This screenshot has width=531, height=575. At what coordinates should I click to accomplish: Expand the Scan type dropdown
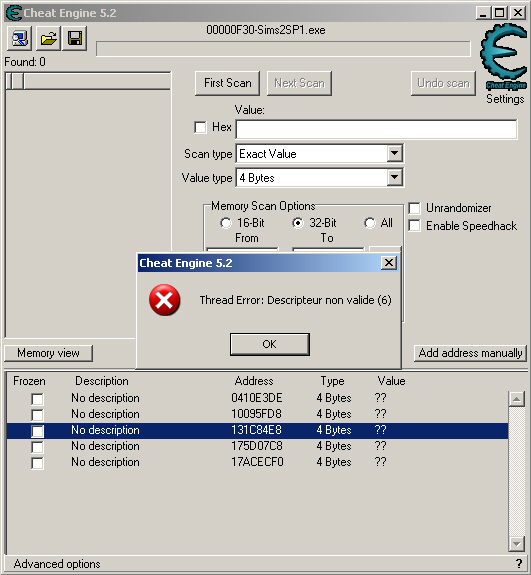point(395,153)
